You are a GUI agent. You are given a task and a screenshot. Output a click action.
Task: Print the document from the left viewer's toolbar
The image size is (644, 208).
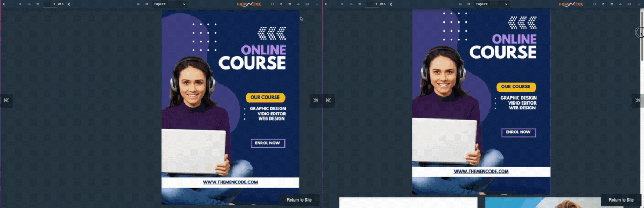click(290, 4)
